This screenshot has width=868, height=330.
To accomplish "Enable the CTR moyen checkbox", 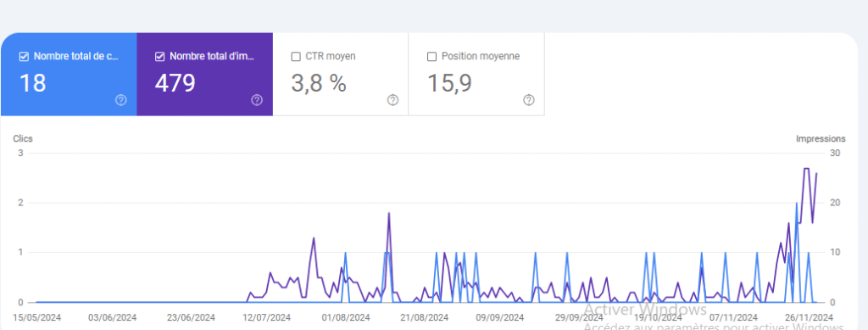I will 296,57.
